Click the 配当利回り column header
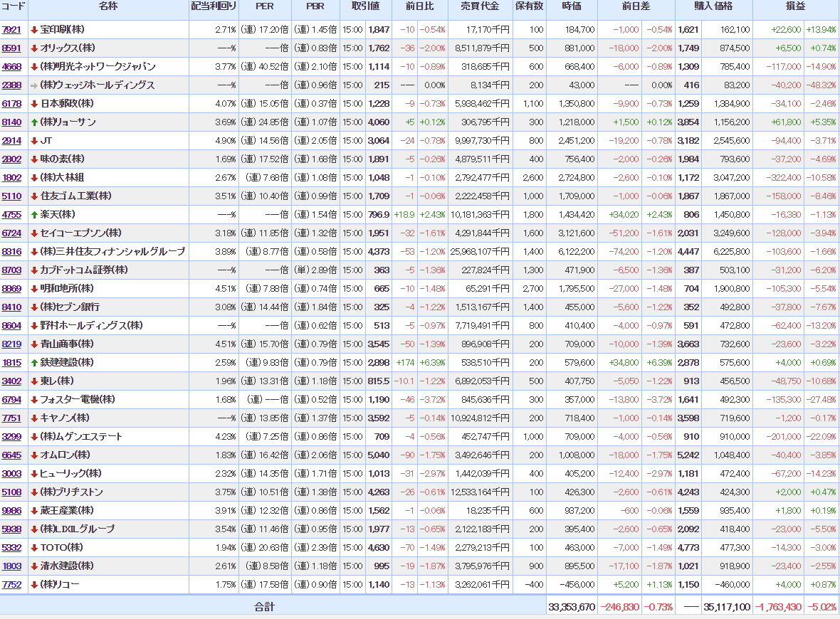The image size is (840, 619). (214, 6)
